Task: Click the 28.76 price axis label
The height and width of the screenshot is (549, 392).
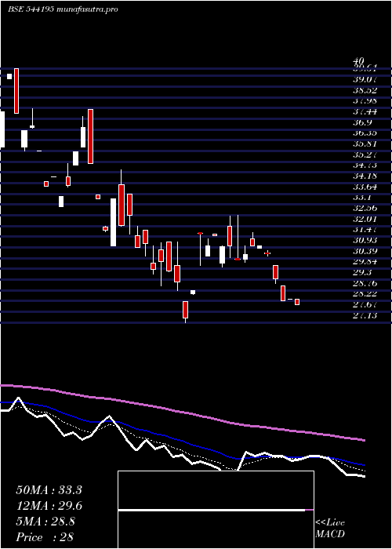Action: 365,284
